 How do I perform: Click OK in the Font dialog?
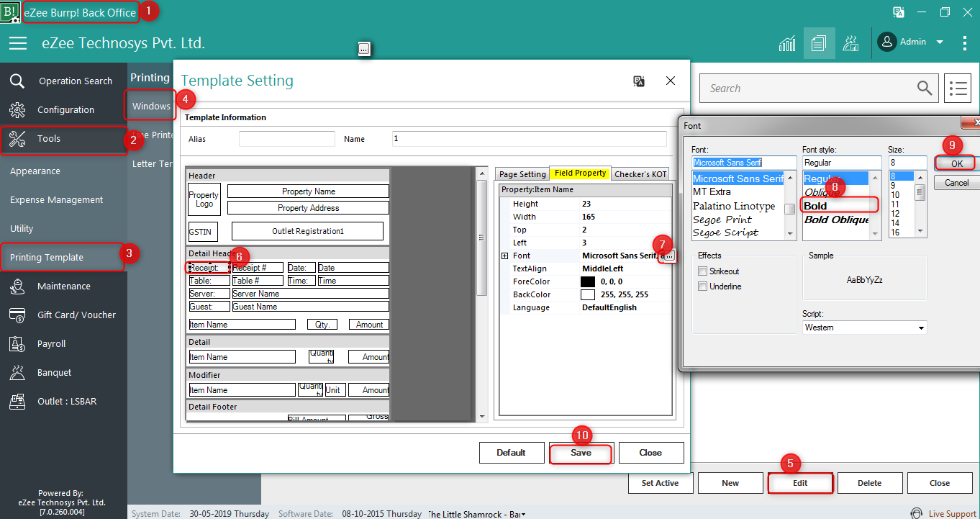pos(956,163)
